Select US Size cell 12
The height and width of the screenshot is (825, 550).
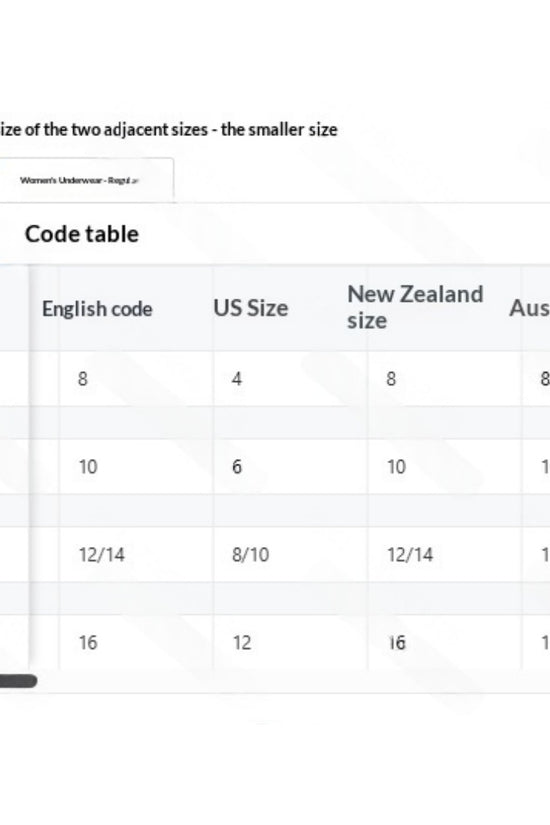click(242, 642)
